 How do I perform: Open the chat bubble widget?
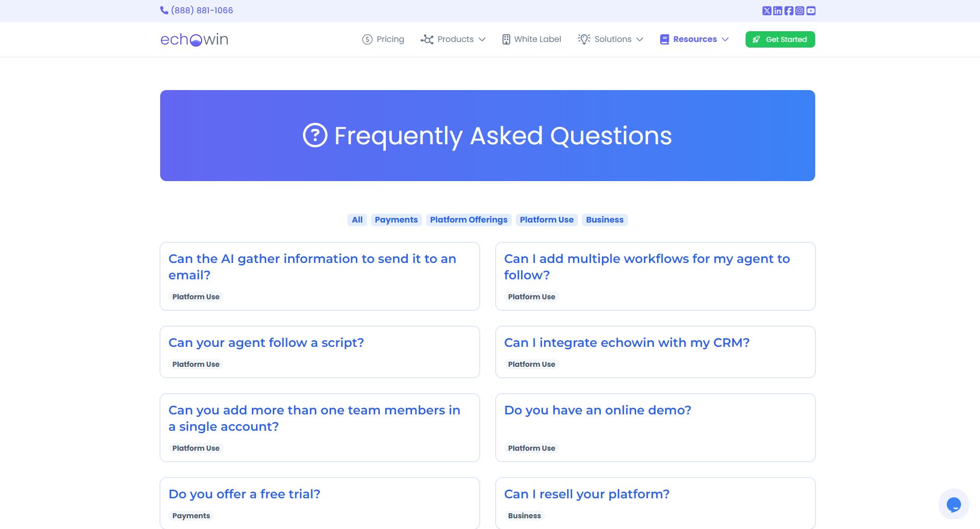click(953, 504)
